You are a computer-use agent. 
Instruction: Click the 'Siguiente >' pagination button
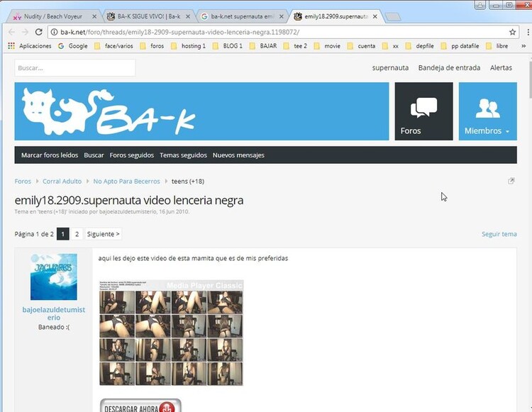tap(104, 234)
